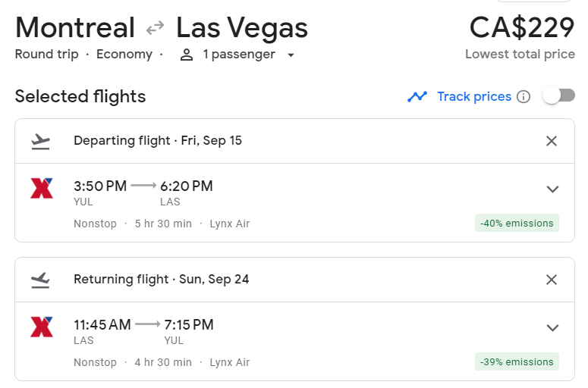Click the returning flight landing icon
The height and width of the screenshot is (388, 588).
(40, 280)
